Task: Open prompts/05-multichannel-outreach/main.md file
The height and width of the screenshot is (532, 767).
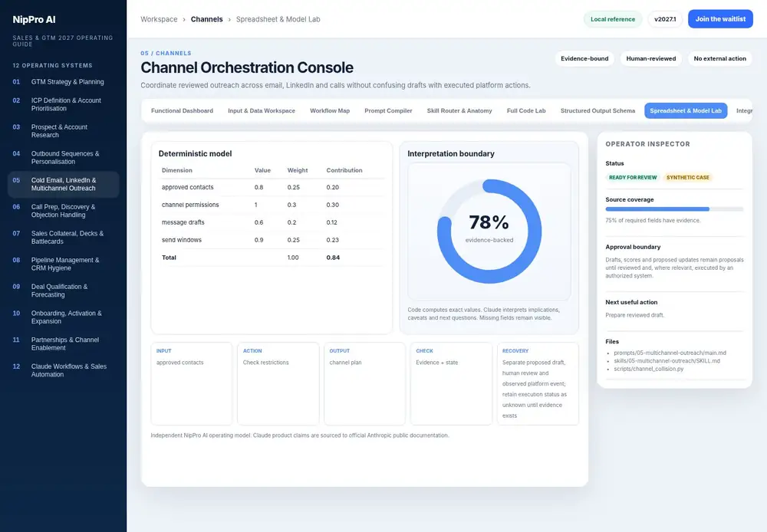Action: click(x=670, y=353)
